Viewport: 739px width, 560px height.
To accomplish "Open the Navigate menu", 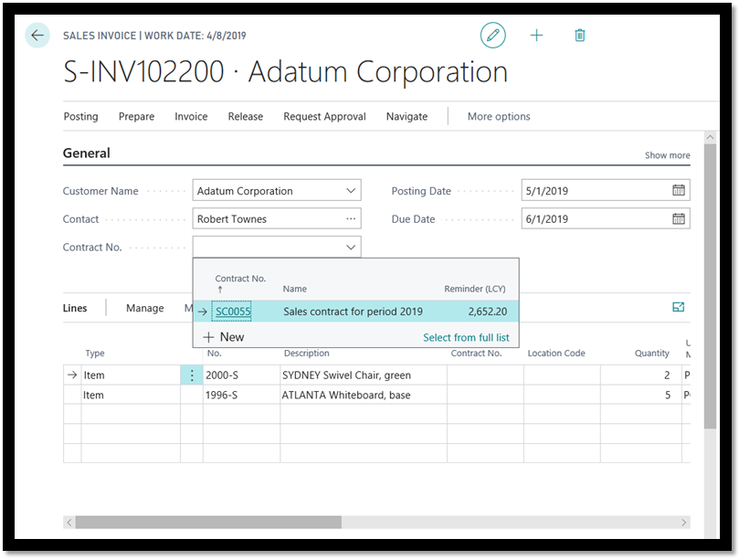I will [x=407, y=116].
